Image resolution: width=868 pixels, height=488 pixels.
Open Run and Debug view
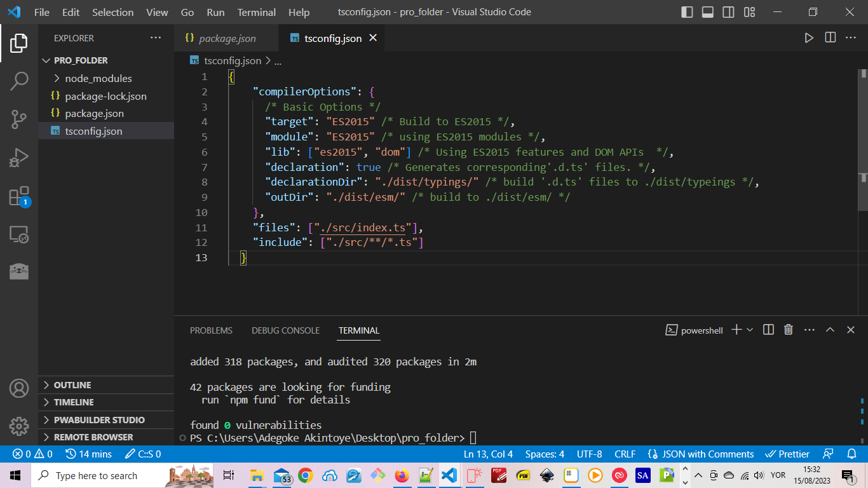click(19, 158)
